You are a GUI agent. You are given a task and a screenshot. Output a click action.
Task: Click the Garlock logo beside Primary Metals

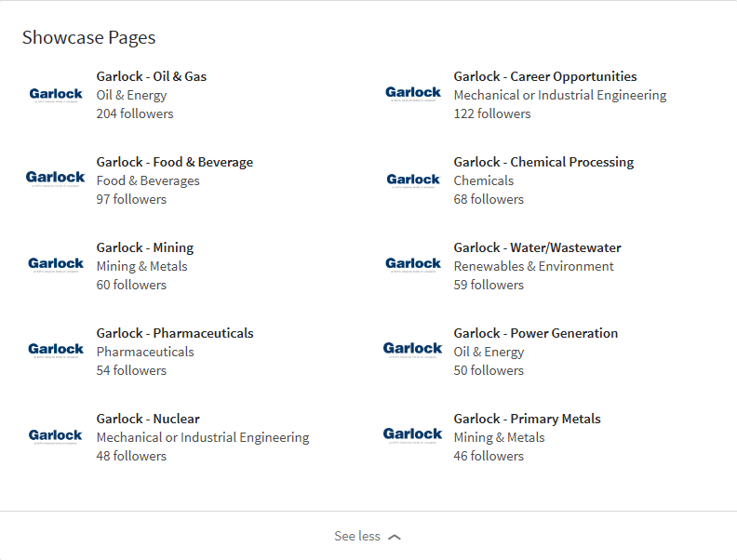coord(413,436)
